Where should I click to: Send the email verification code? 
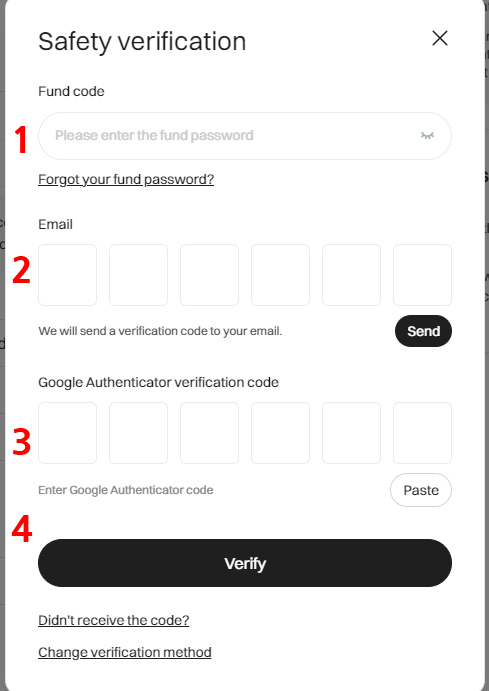pyautogui.click(x=423, y=331)
